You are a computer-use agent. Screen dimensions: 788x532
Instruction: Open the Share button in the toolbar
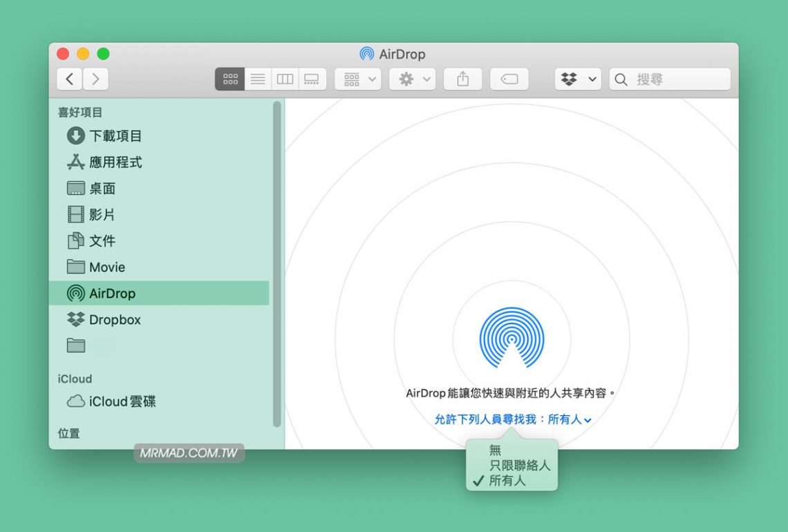(462, 79)
